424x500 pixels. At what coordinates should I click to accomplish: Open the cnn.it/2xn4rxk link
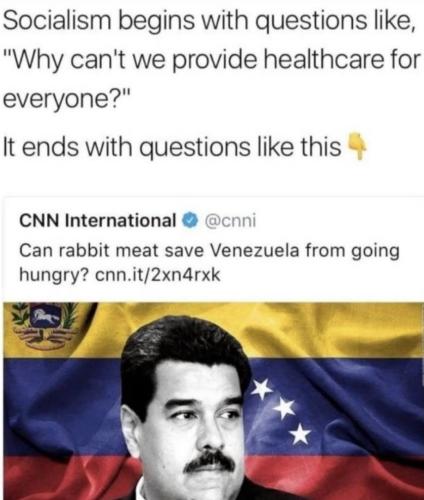(x=158, y=275)
